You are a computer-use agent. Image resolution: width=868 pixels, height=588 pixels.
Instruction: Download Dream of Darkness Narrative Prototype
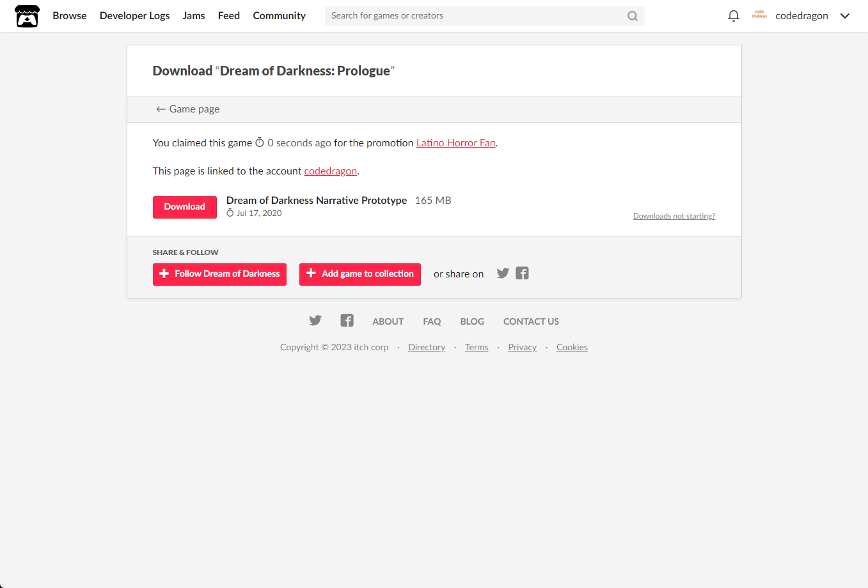click(x=185, y=207)
